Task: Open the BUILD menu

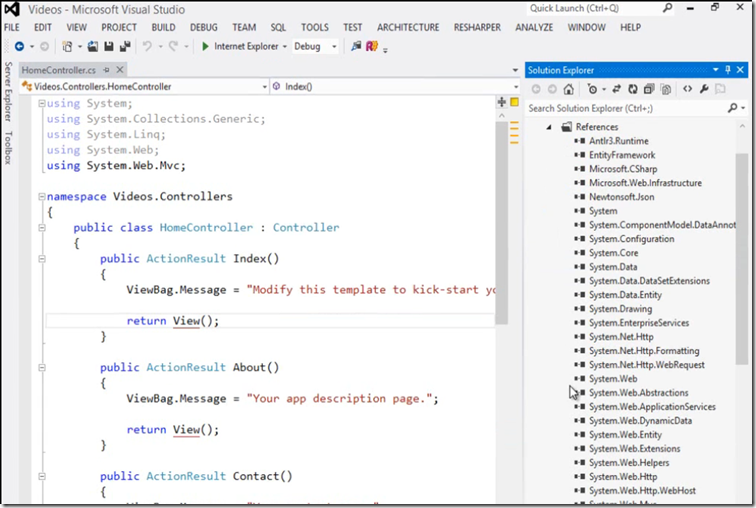Action: [x=163, y=27]
